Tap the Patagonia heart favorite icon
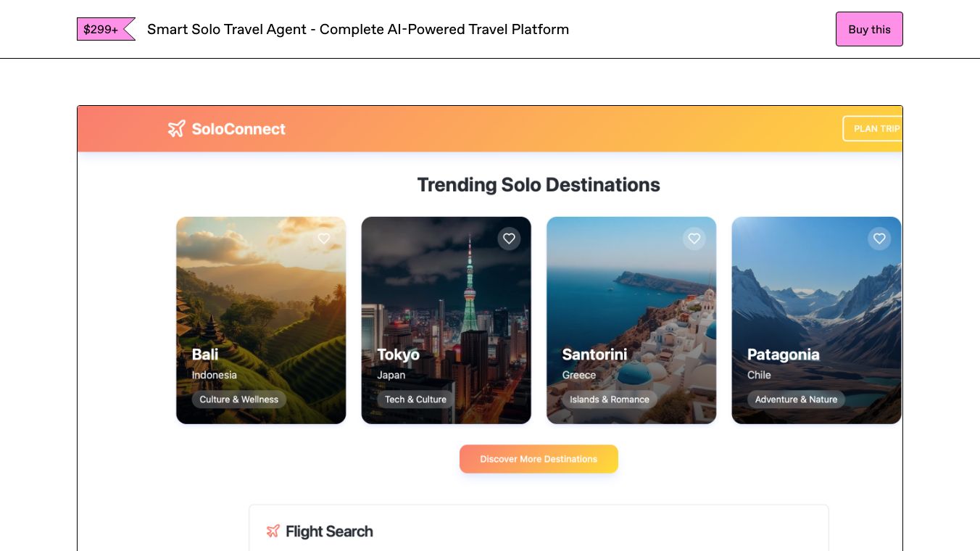 tap(879, 239)
